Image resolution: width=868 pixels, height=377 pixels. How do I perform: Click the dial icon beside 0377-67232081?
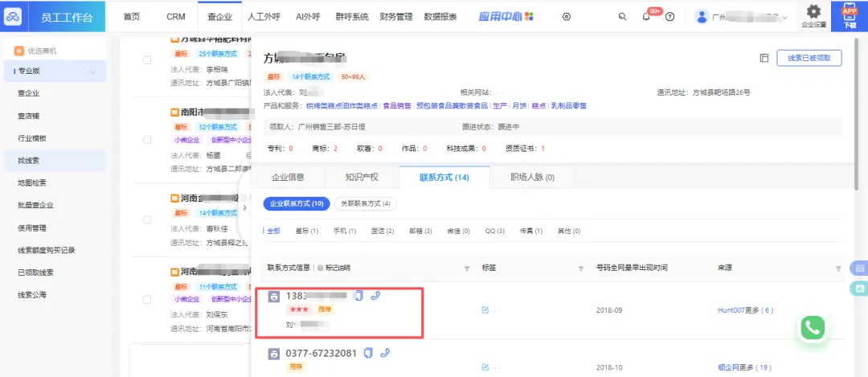click(385, 353)
